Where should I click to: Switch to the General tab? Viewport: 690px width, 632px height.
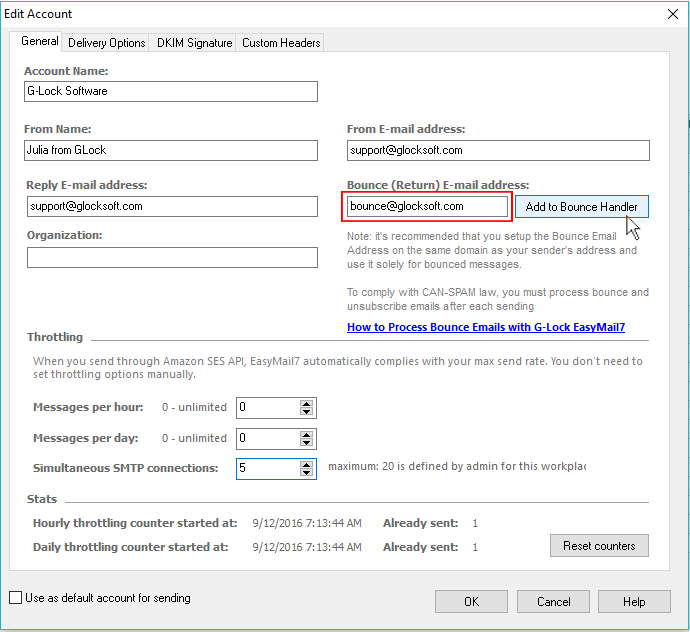[x=39, y=41]
